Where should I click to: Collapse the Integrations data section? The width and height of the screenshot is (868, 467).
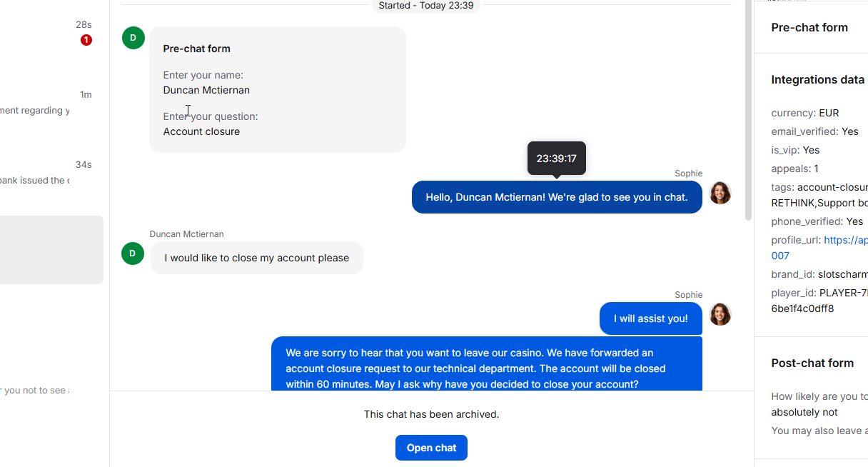[817, 79]
